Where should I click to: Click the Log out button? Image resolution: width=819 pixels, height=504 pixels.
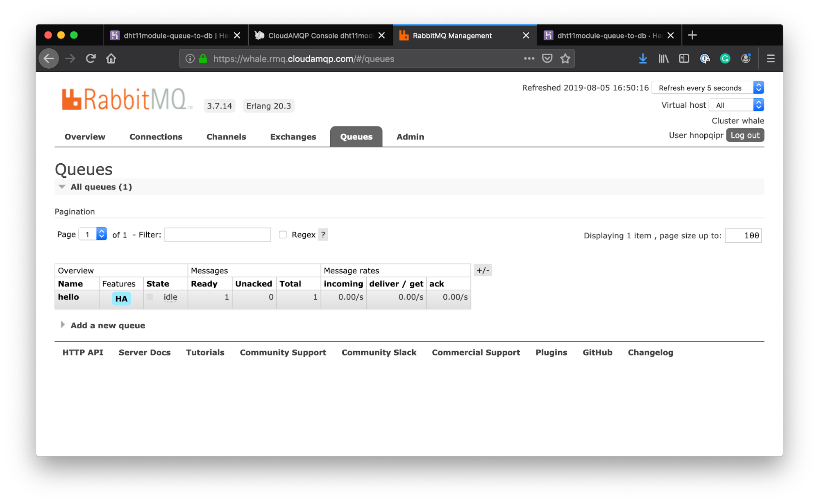tap(744, 135)
